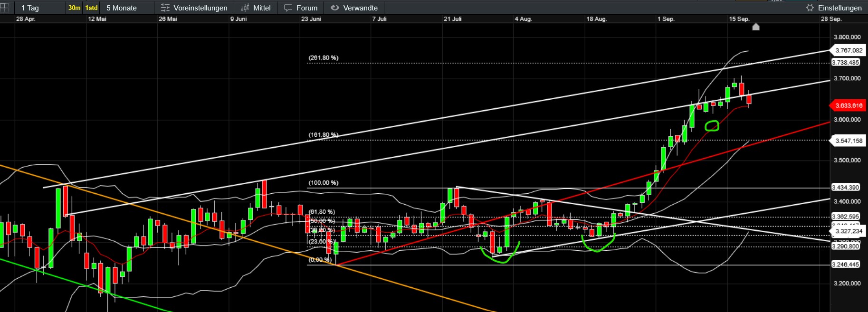This screenshot has width=868, height=312.
Task: Select the Fibonacci label (100,00 %)
Action: (x=323, y=183)
